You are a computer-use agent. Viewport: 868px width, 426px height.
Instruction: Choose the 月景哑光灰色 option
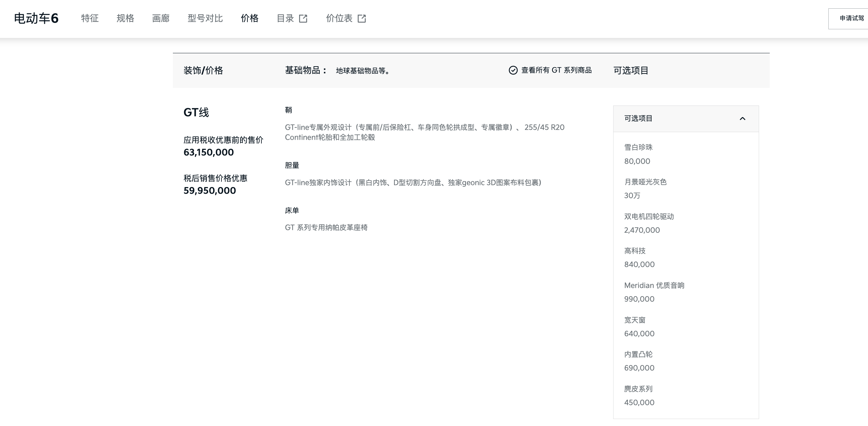click(x=645, y=182)
